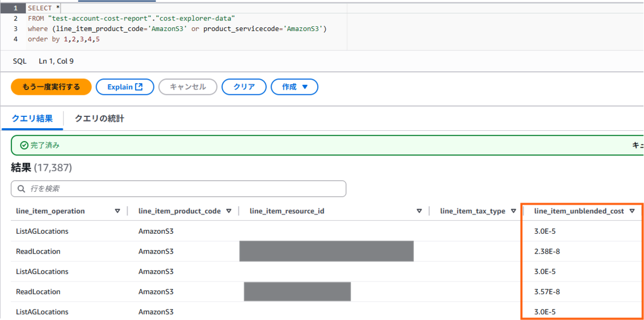
Task: Select the 2.38E-8 unblended cost cell
Action: click(547, 251)
